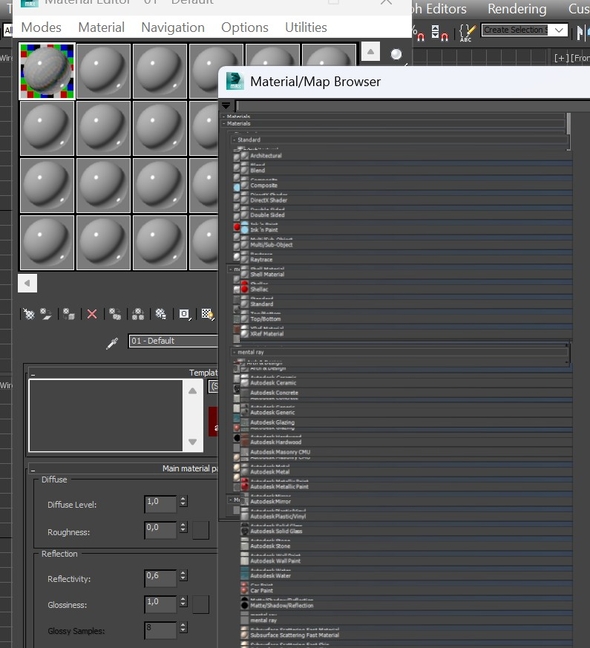Open the Navigation menu

(x=173, y=27)
